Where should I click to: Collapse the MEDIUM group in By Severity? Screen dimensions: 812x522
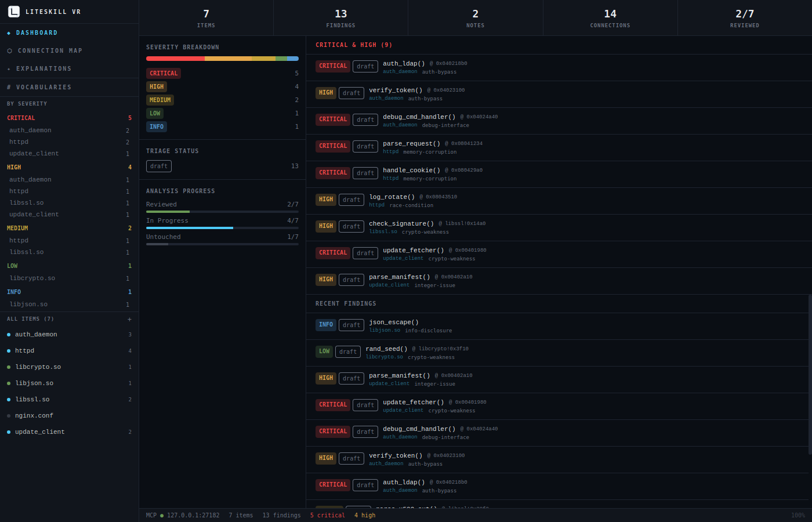(69, 229)
